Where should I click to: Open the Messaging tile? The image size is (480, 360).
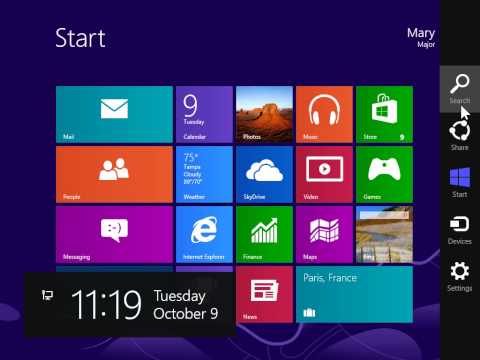click(114, 234)
